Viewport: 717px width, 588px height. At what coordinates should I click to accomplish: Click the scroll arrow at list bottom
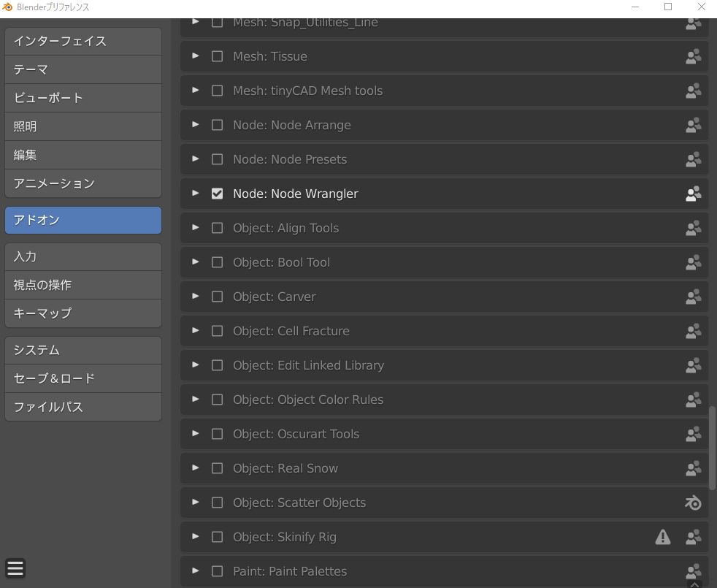point(694,584)
